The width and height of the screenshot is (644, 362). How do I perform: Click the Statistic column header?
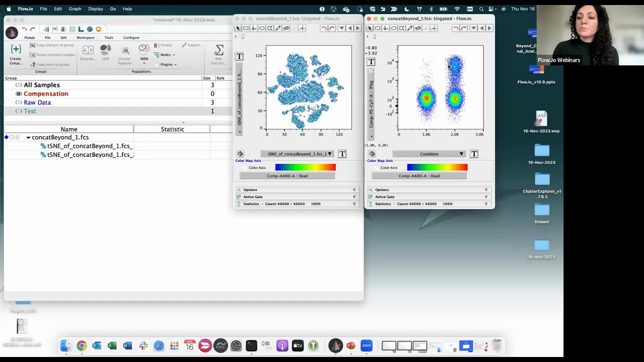[x=172, y=129]
